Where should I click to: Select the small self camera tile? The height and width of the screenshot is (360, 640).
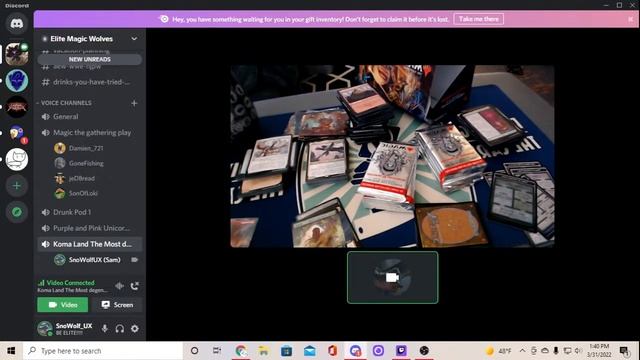coord(392,278)
